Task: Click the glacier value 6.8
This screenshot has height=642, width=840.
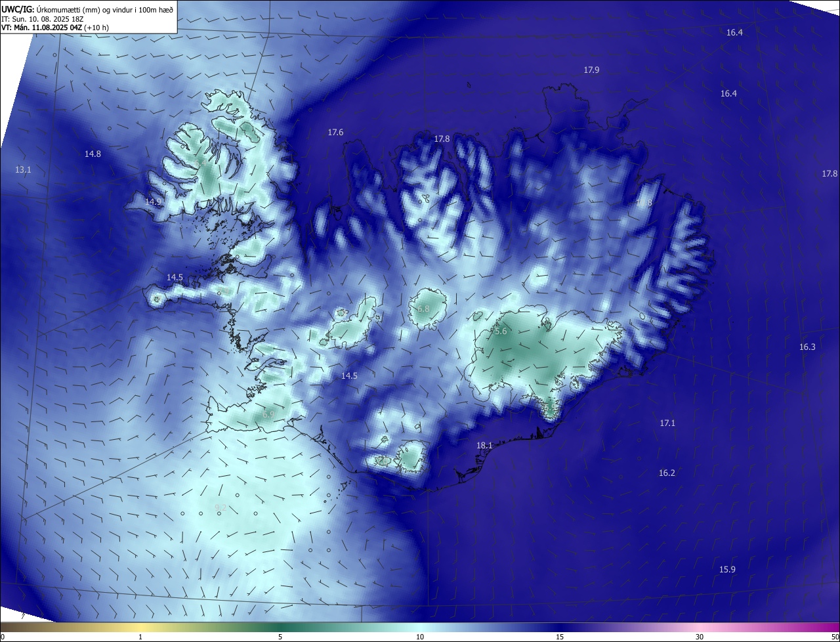Action: (x=423, y=309)
